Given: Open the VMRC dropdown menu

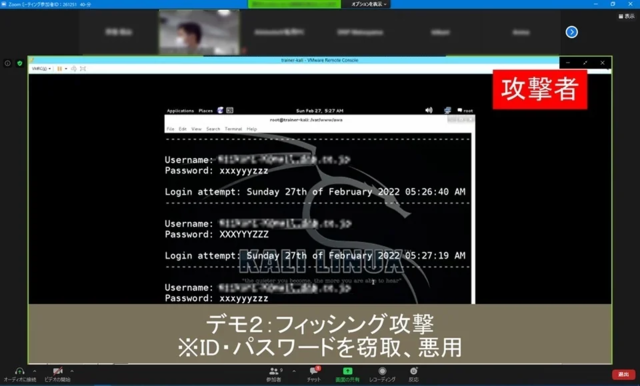Looking at the screenshot, I should (41, 69).
